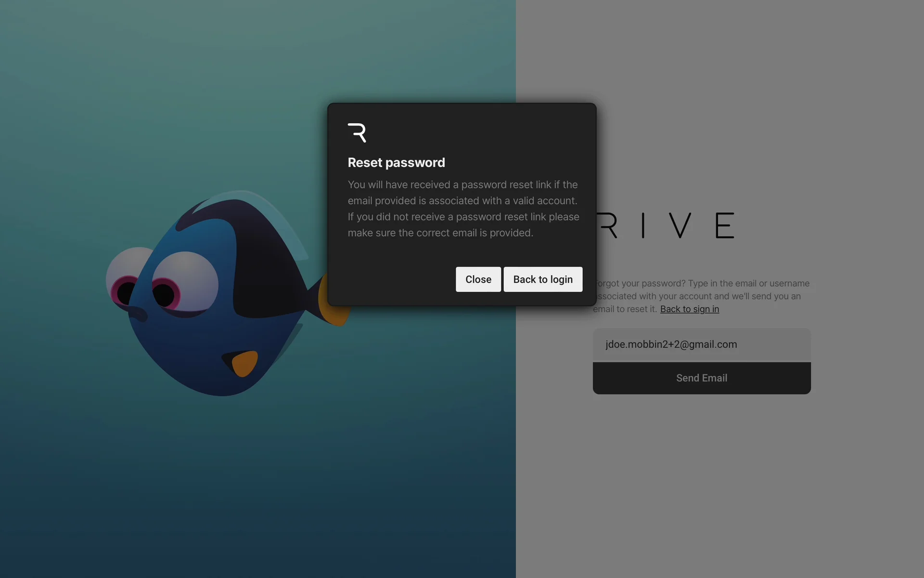924x578 pixels.
Task: Click the letter V in RIVE wordmark
Action: (x=680, y=225)
